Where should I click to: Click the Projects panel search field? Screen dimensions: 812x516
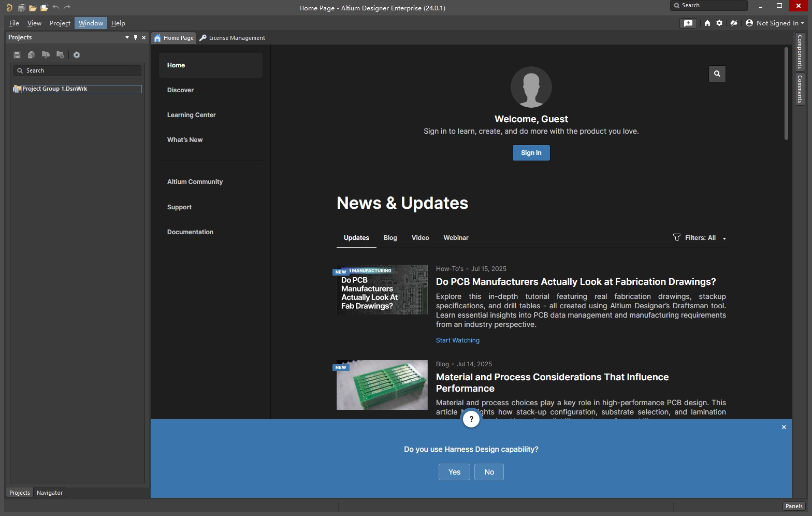coord(78,70)
